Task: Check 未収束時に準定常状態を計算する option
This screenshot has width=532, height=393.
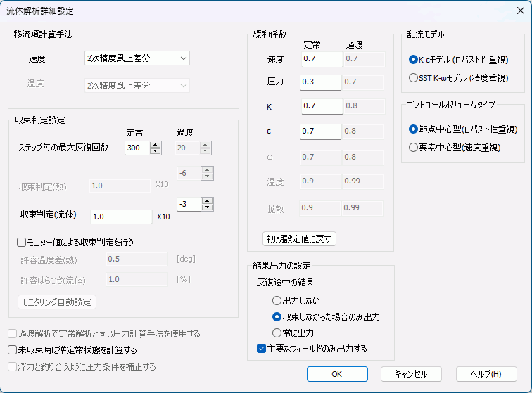Action: (12, 349)
